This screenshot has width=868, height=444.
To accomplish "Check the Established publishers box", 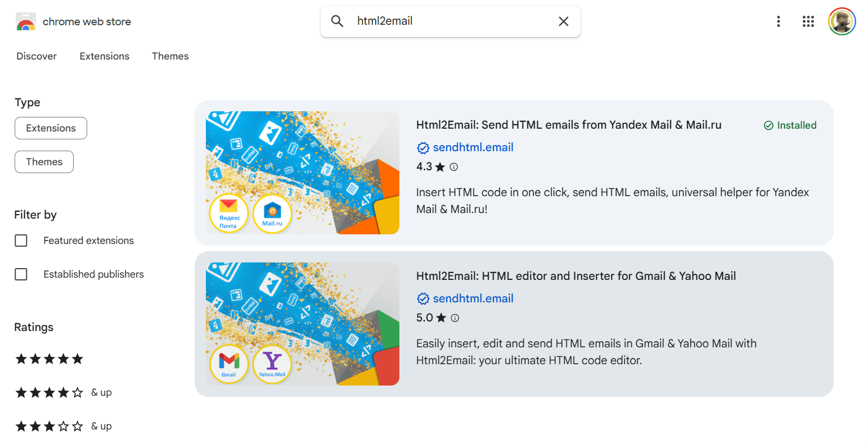I will [21, 274].
